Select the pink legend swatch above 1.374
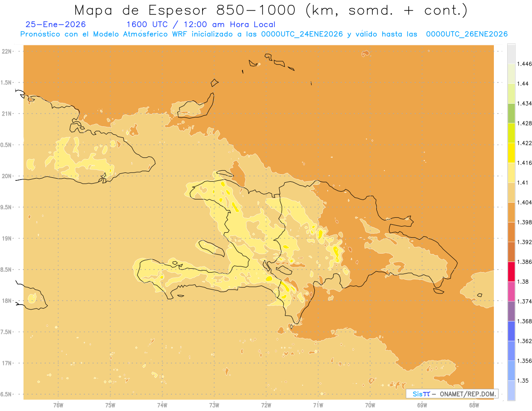Image resolution: width=532 pixels, height=411 pixels. pos(511,291)
